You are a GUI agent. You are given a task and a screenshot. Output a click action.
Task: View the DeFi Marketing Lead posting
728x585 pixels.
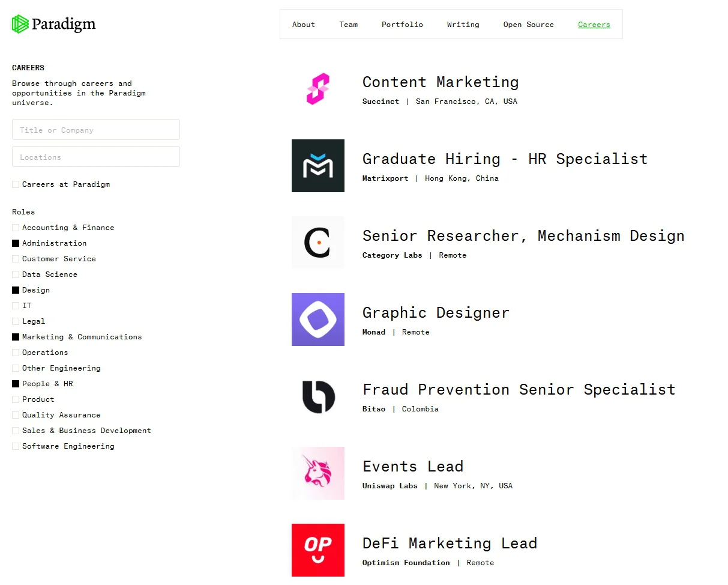450,544
